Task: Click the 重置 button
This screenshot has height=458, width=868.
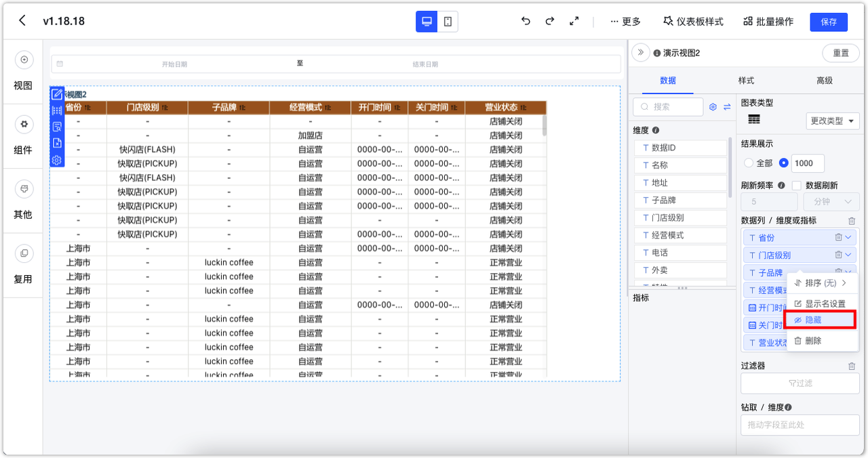Action: click(841, 53)
